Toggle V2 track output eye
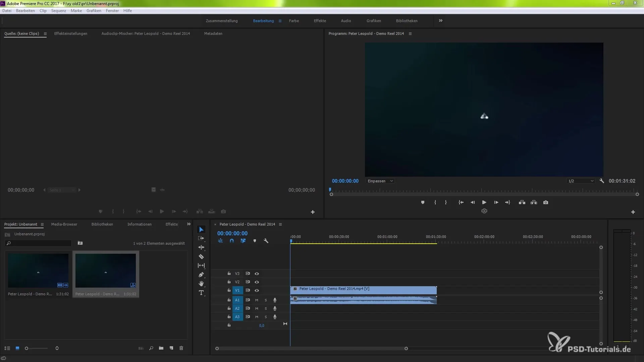 (257, 282)
